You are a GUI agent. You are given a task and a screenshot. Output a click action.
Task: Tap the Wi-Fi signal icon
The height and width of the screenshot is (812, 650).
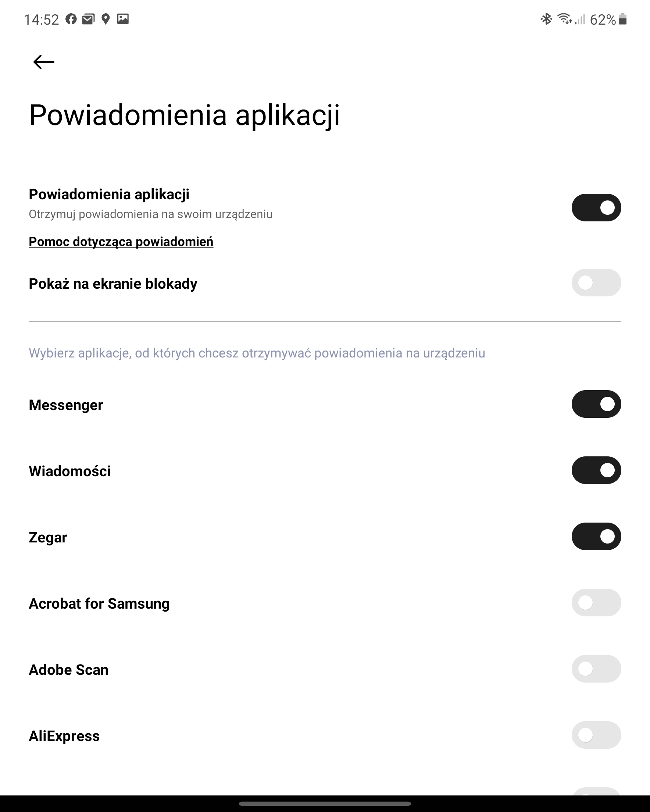tap(564, 19)
